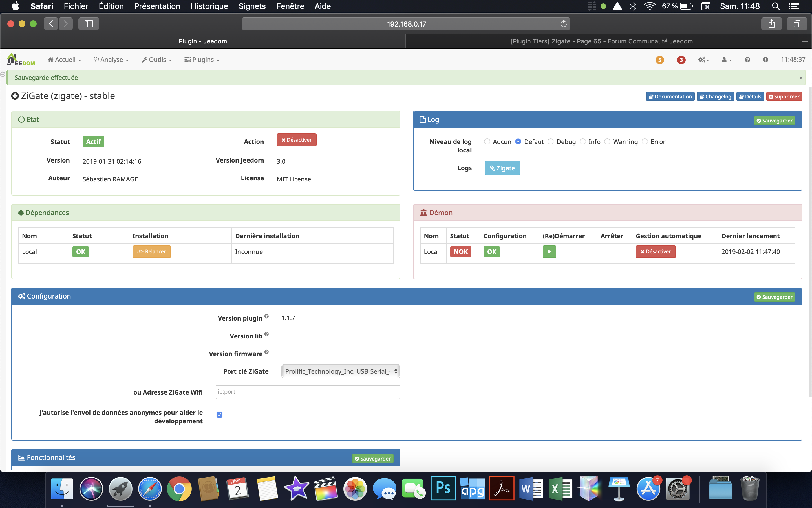Open the red 3 messages badge
Viewport: 812px width, 508px height.
(681, 60)
